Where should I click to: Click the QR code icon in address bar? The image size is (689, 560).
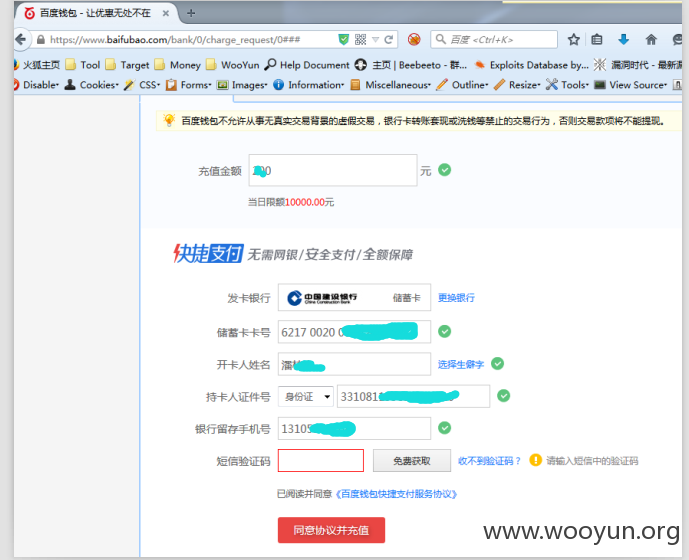[360, 40]
